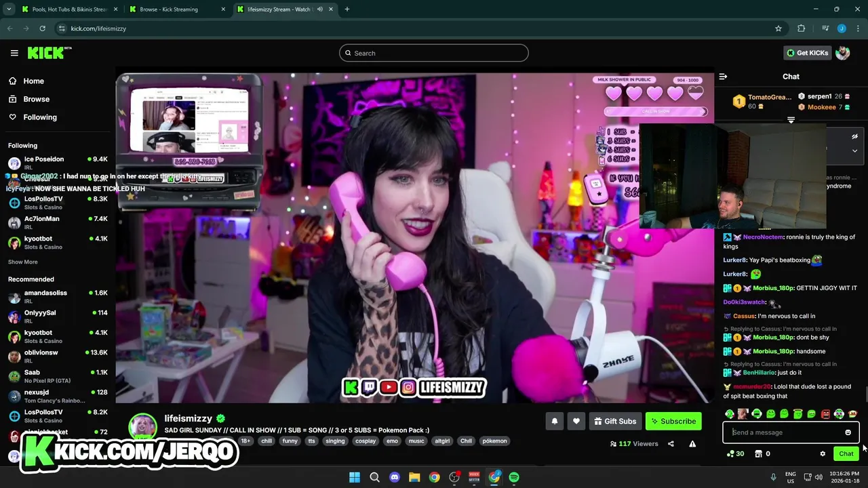Open Saab recommended channel

(x=58, y=375)
